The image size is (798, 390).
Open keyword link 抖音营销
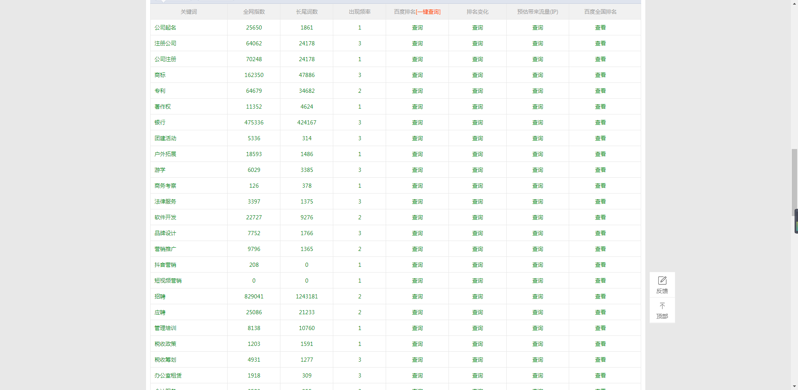(x=165, y=265)
